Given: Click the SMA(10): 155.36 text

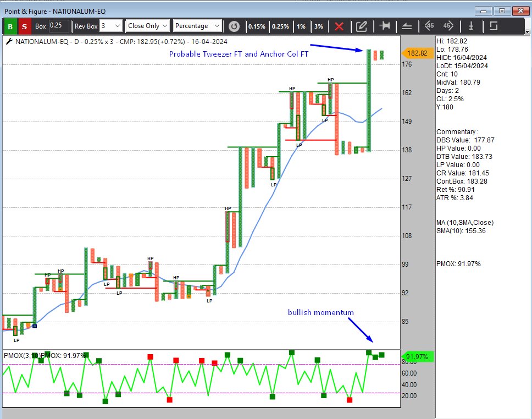Looking at the screenshot, I should (x=461, y=231).
